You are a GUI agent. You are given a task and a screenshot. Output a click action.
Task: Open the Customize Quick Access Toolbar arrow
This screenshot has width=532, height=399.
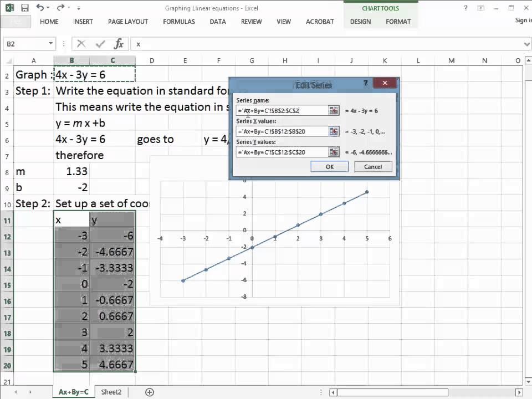[x=78, y=8]
